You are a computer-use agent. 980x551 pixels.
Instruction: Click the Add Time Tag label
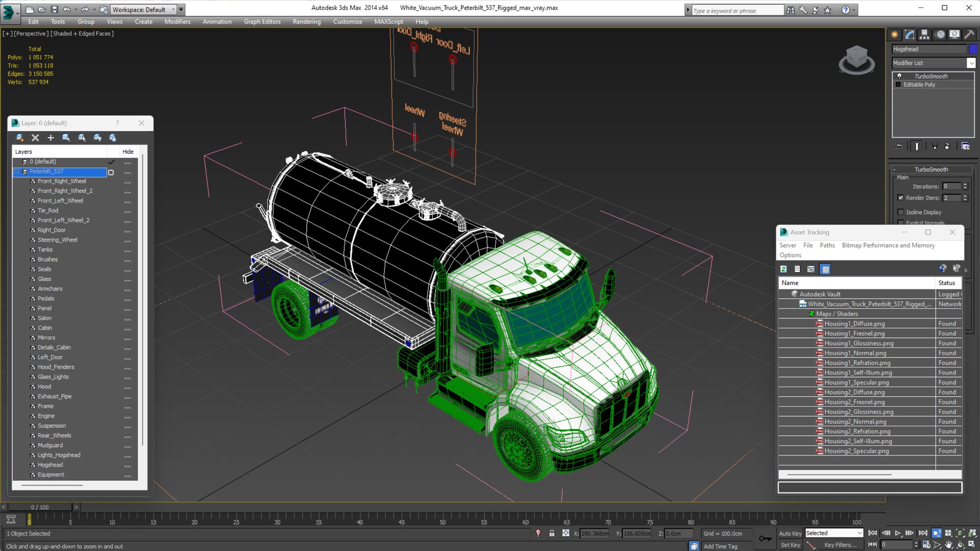pos(720,546)
